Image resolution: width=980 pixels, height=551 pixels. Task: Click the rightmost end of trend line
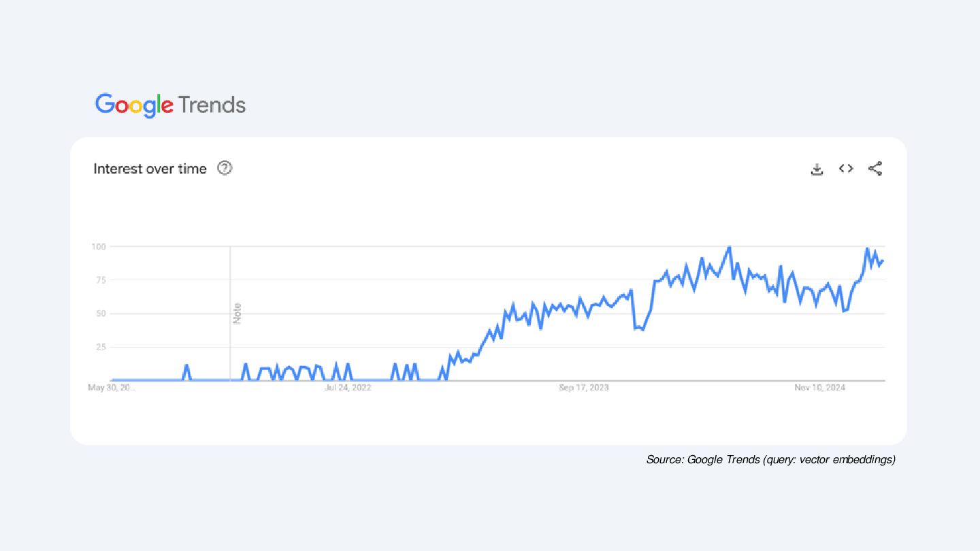click(883, 261)
